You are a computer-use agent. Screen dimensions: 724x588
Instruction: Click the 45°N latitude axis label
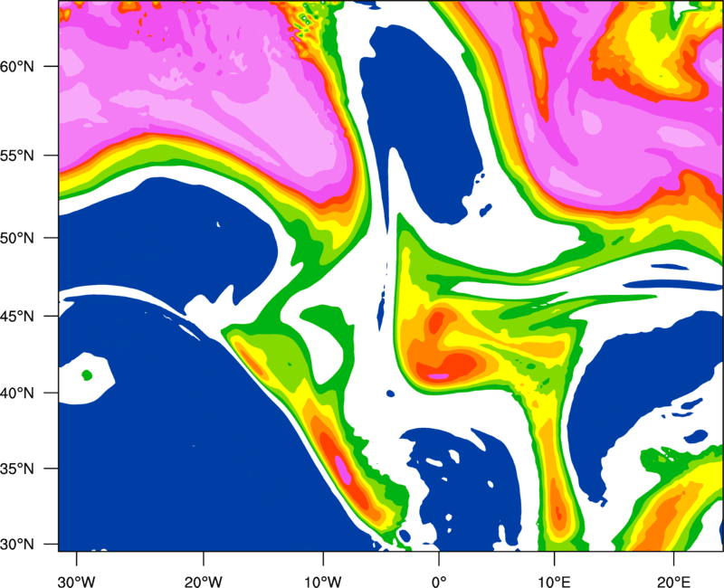point(17,317)
